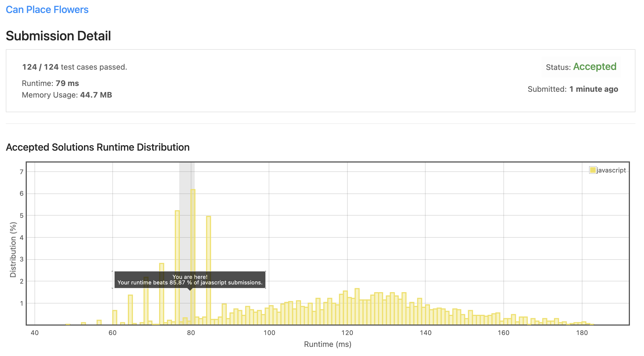
Task: Click the 'You are here!' tooltip
Action: [x=190, y=280]
